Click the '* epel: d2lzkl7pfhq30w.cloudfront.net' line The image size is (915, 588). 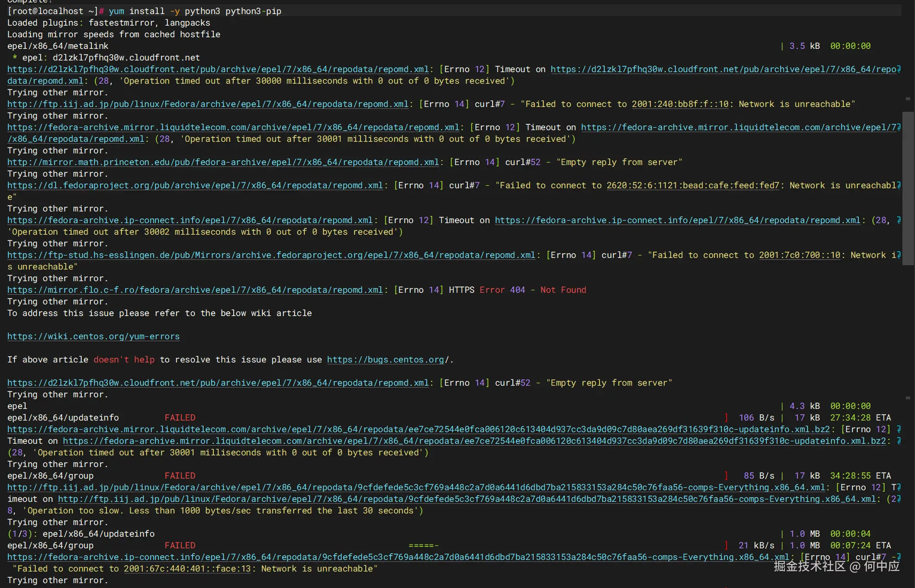pos(106,58)
